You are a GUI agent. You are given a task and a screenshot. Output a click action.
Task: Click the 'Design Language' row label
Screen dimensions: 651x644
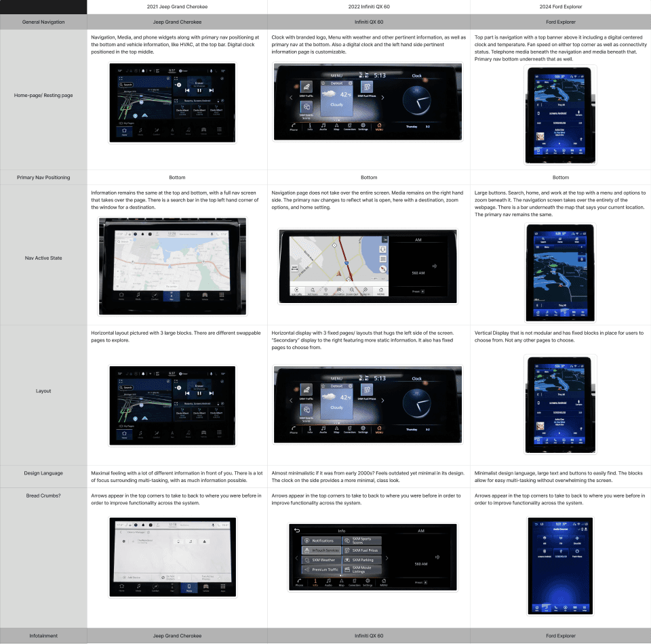pos(43,472)
